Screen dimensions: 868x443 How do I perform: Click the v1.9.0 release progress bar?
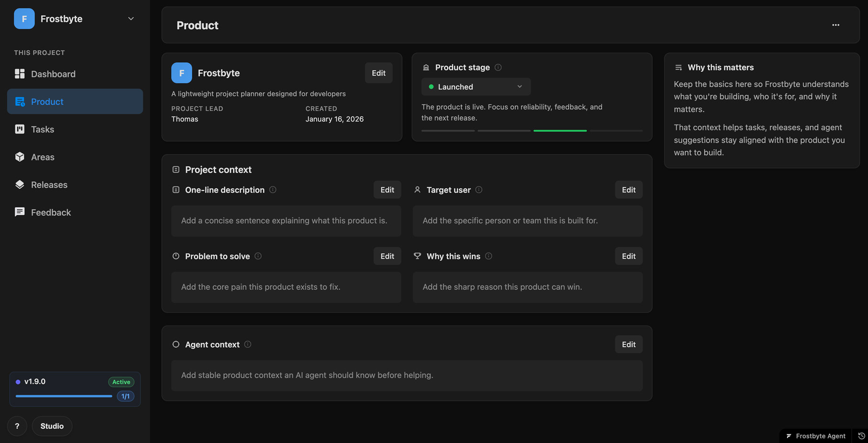tap(64, 396)
